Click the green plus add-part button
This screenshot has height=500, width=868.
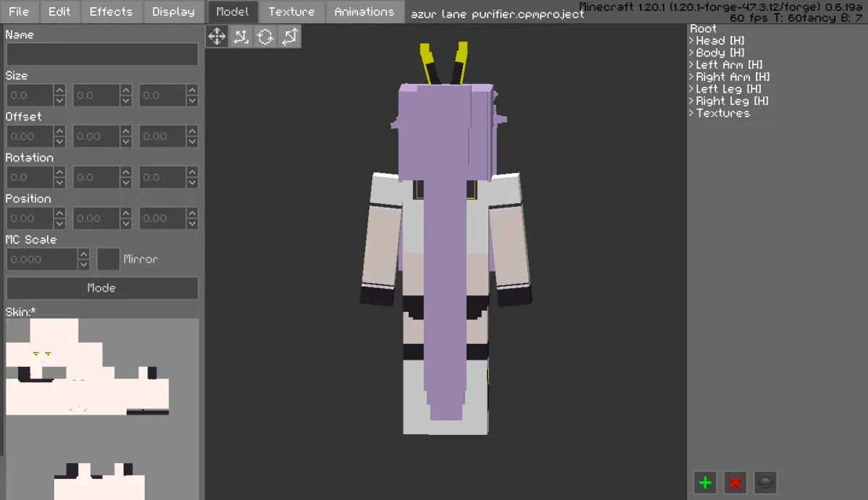[705, 482]
